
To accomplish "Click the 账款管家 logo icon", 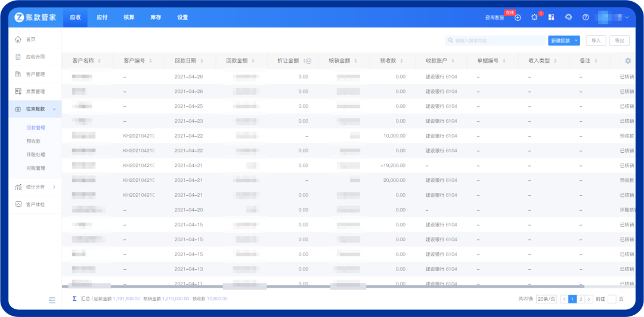I will tap(20, 17).
